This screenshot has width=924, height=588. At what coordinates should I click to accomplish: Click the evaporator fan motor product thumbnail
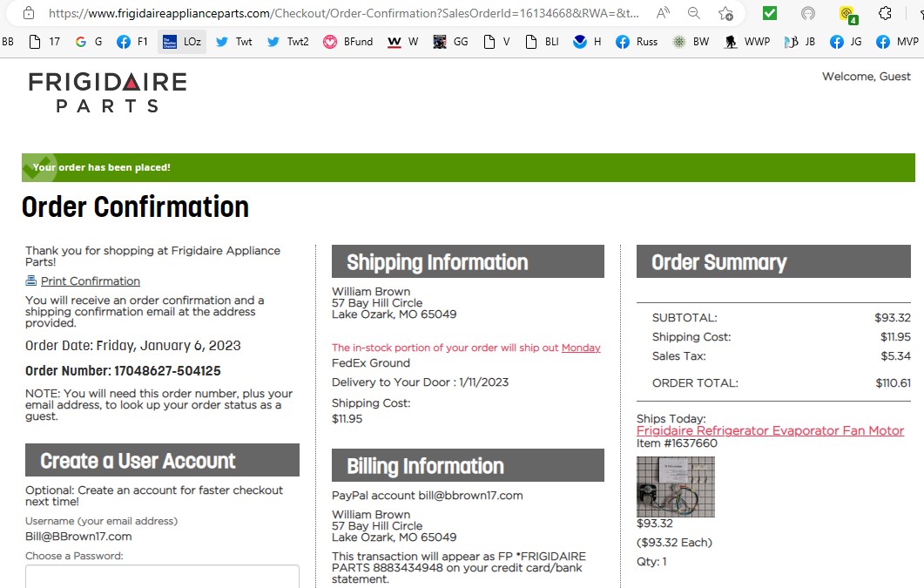pos(676,487)
